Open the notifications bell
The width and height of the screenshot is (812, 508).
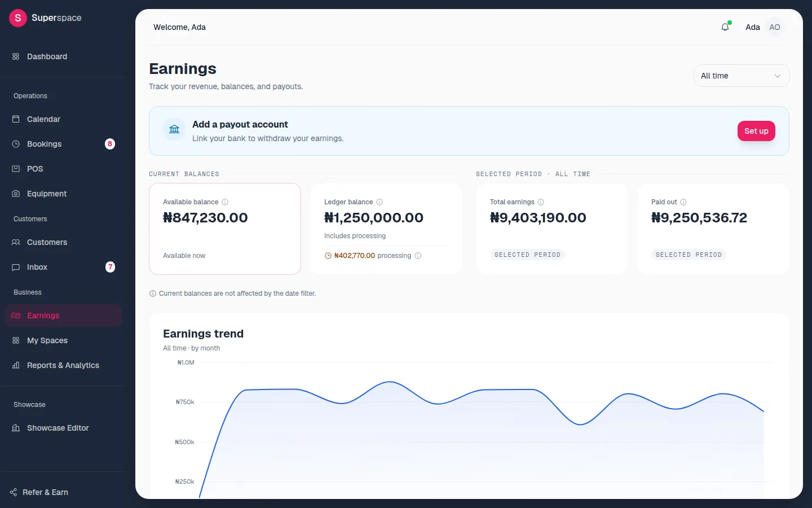pos(725,27)
